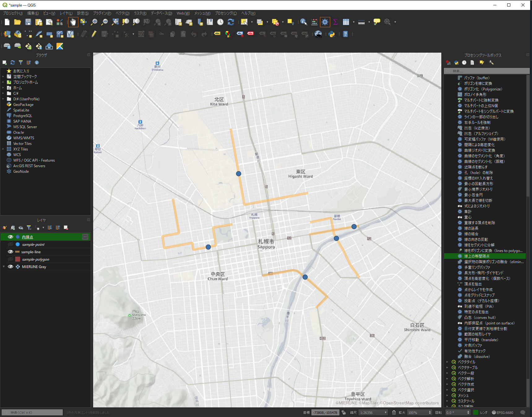Toggle the Render checkbox in status bar
The height and width of the screenshot is (417, 532).
coord(476,412)
